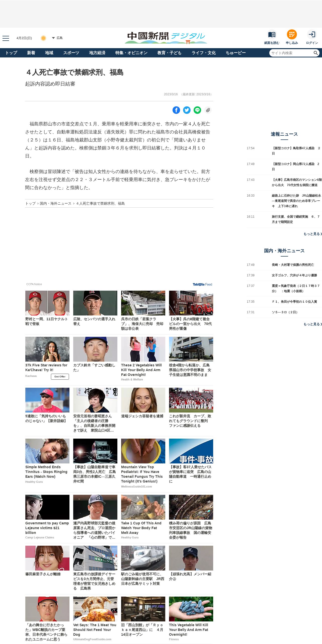This screenshot has height=644, width=322.
Task: Open 東広島市の放課後デイサービス article link
Action: coord(95,581)
